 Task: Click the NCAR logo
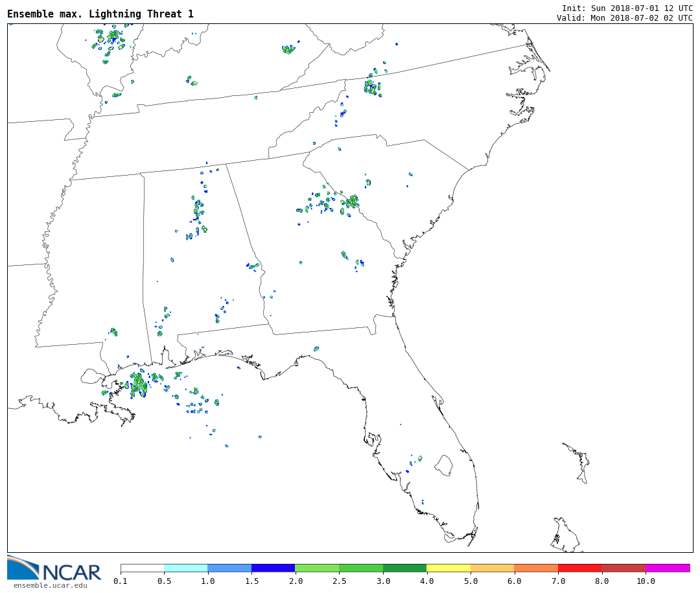pos(54,568)
